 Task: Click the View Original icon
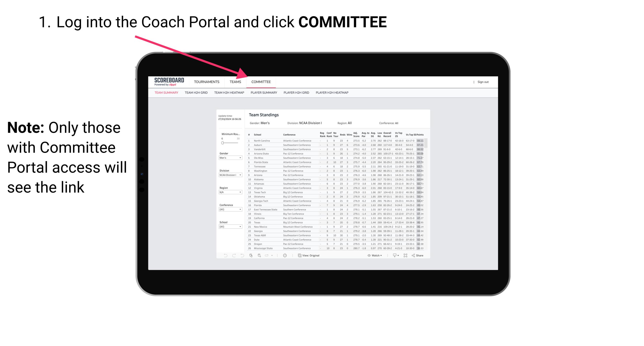[x=297, y=255]
